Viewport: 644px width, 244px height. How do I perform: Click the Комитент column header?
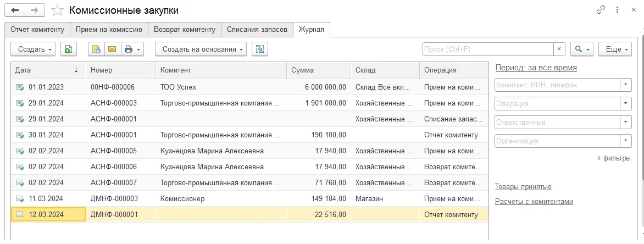pyautogui.click(x=221, y=70)
